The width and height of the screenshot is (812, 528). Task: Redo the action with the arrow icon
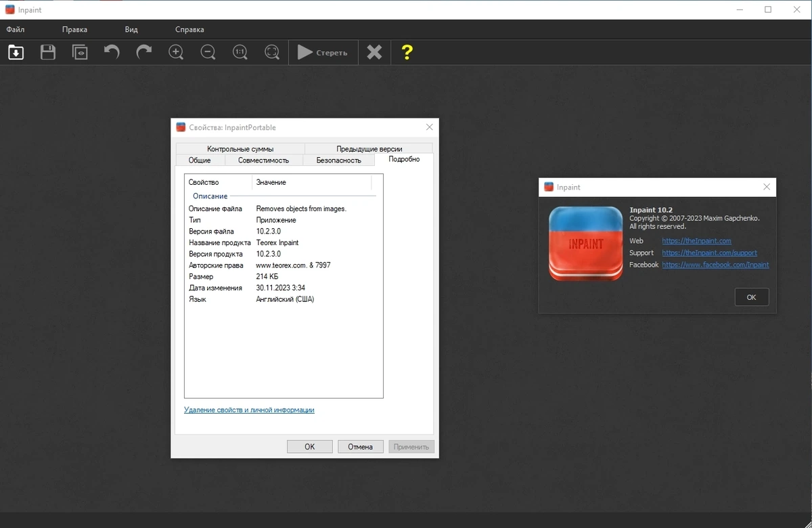143,52
